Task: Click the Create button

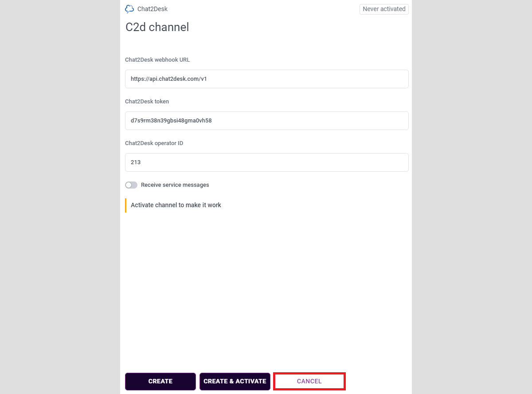Action: (160, 381)
